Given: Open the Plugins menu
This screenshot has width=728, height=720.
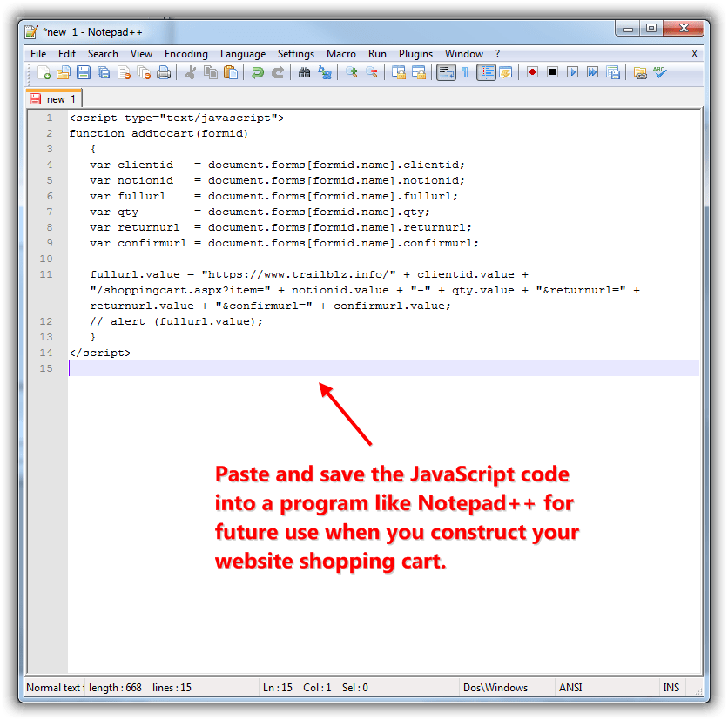Looking at the screenshot, I should (x=415, y=54).
